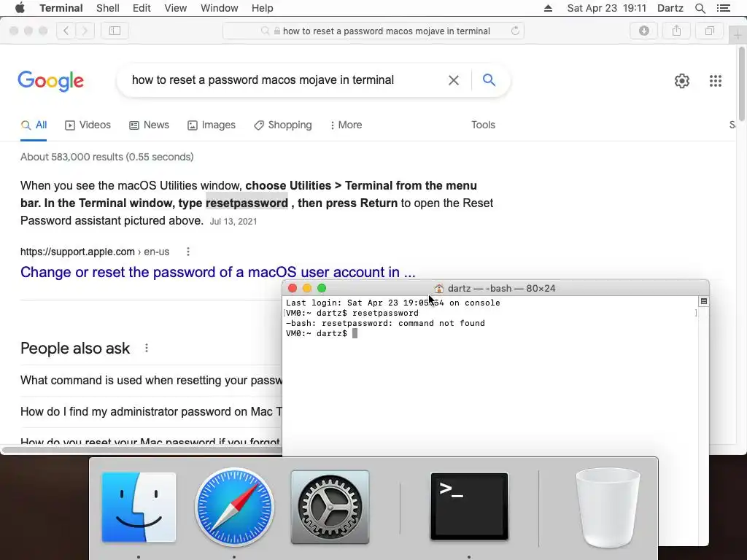This screenshot has height=560, width=747.
Task: Show Safari downloads
Action: (x=643, y=31)
